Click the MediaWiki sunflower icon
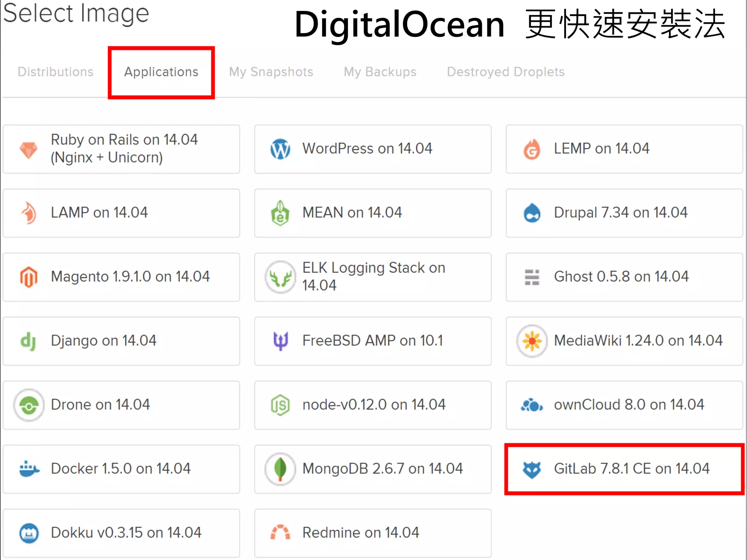Screen dimensions: 747x560 532,341
